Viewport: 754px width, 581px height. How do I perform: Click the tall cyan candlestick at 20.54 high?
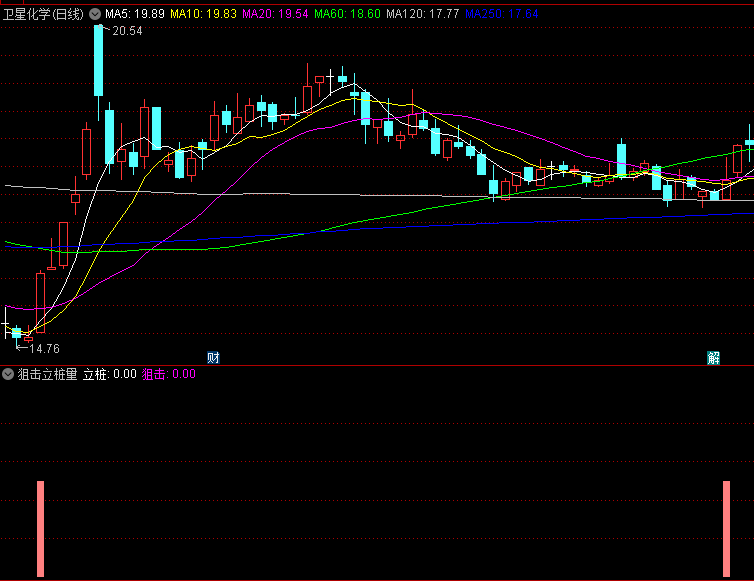[x=99, y=72]
